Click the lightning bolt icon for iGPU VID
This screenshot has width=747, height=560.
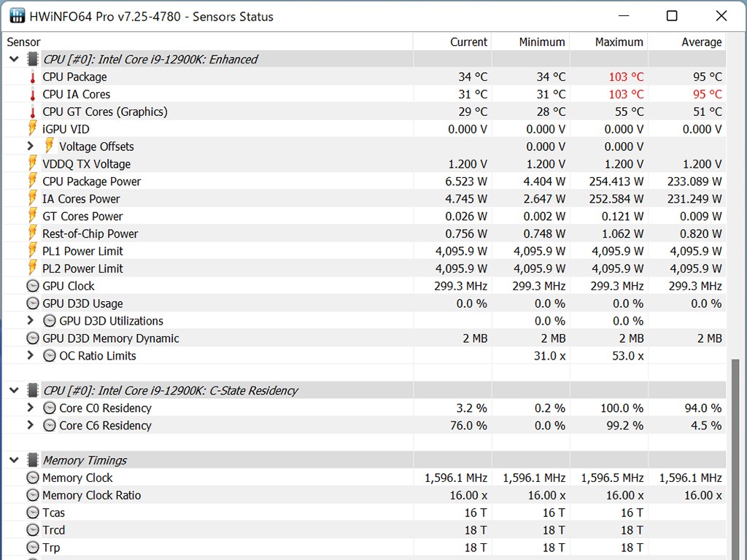pyautogui.click(x=32, y=129)
